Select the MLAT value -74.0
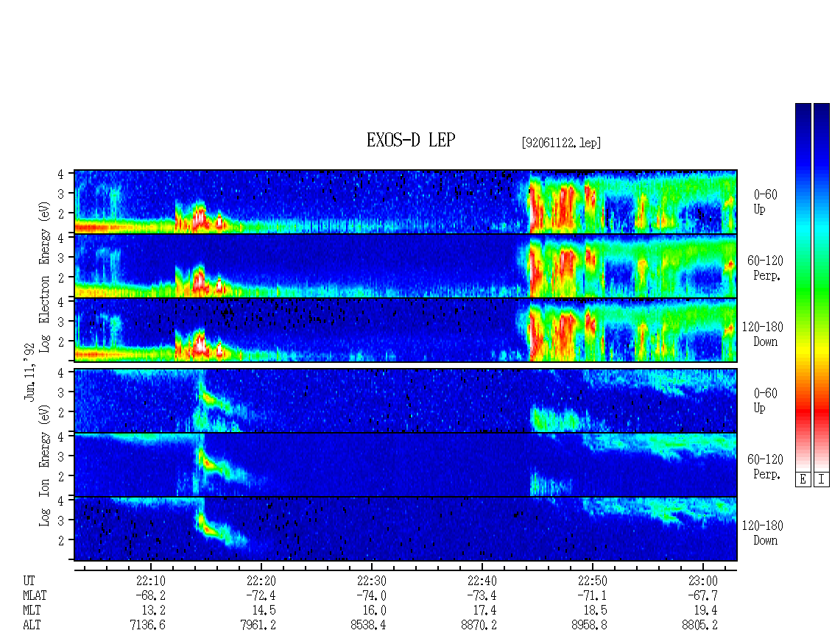Screen dimensions: 832x644 point(371,595)
